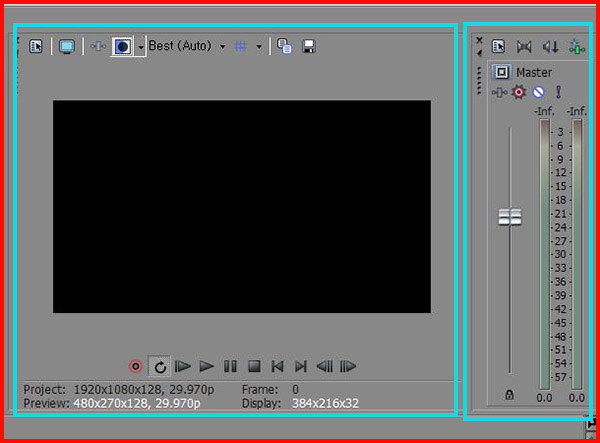Toggle Dim Output icon

pyautogui.click(x=550, y=47)
